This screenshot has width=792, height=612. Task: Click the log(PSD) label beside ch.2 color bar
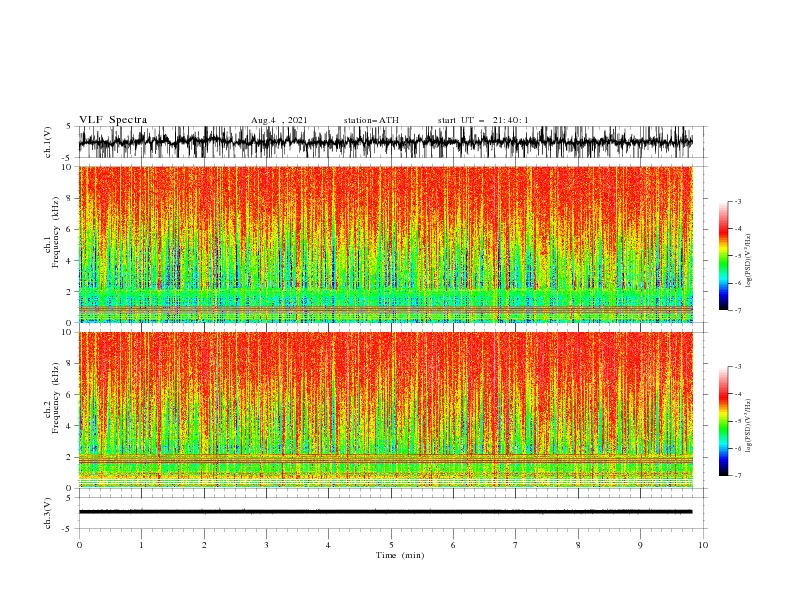click(748, 426)
